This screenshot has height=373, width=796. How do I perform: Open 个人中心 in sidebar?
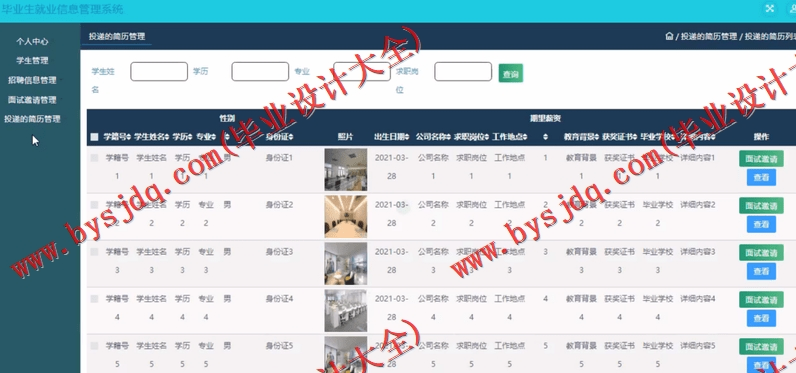[32, 41]
